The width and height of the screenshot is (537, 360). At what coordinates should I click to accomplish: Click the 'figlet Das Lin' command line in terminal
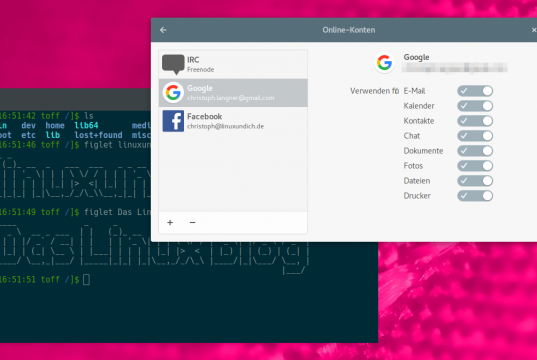[117, 212]
